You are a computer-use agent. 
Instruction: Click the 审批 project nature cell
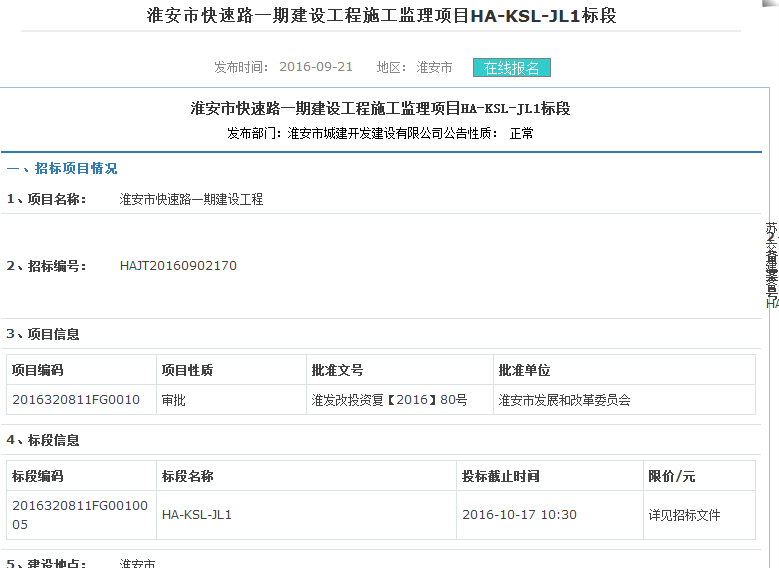coord(174,400)
